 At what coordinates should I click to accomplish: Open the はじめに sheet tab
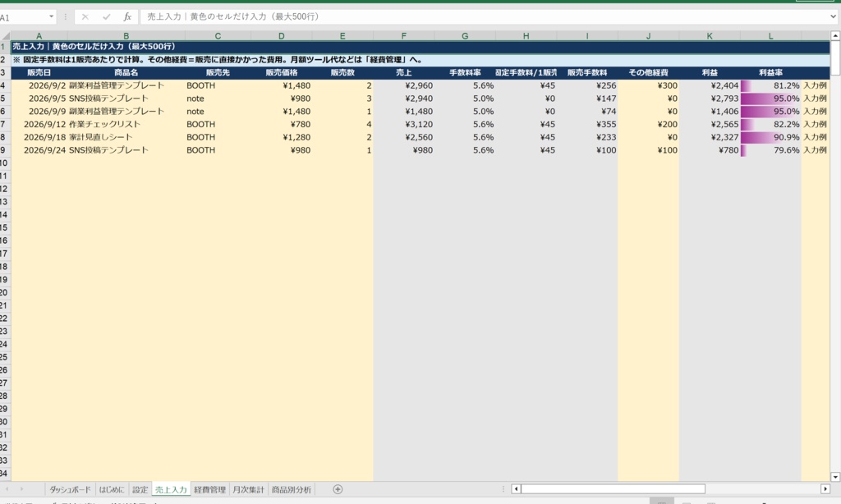[x=112, y=489]
